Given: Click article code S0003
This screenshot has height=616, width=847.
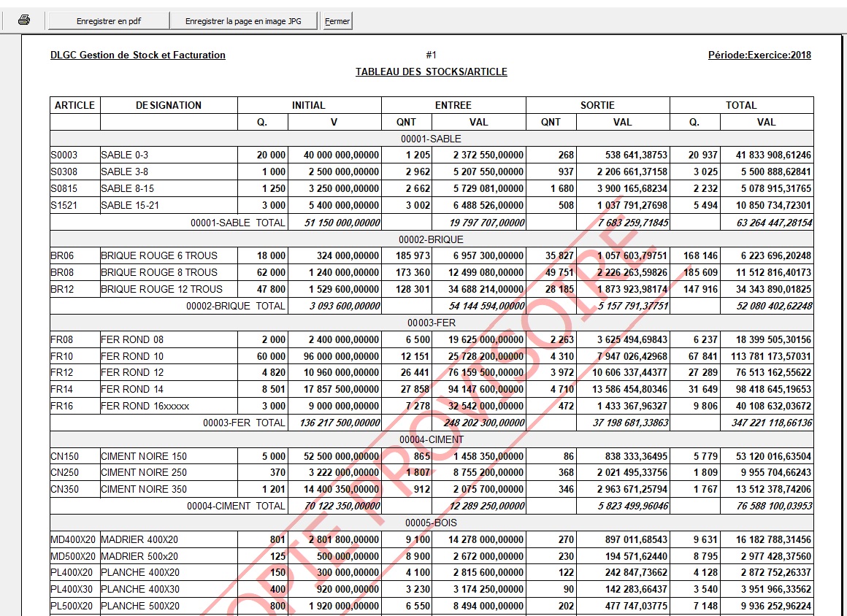Looking at the screenshot, I should (x=64, y=155).
